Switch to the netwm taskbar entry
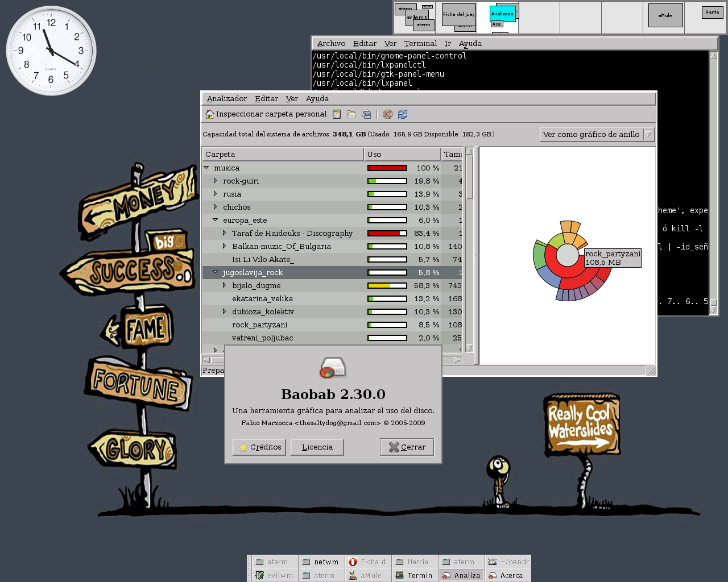This screenshot has height=582, width=728. pyautogui.click(x=321, y=562)
